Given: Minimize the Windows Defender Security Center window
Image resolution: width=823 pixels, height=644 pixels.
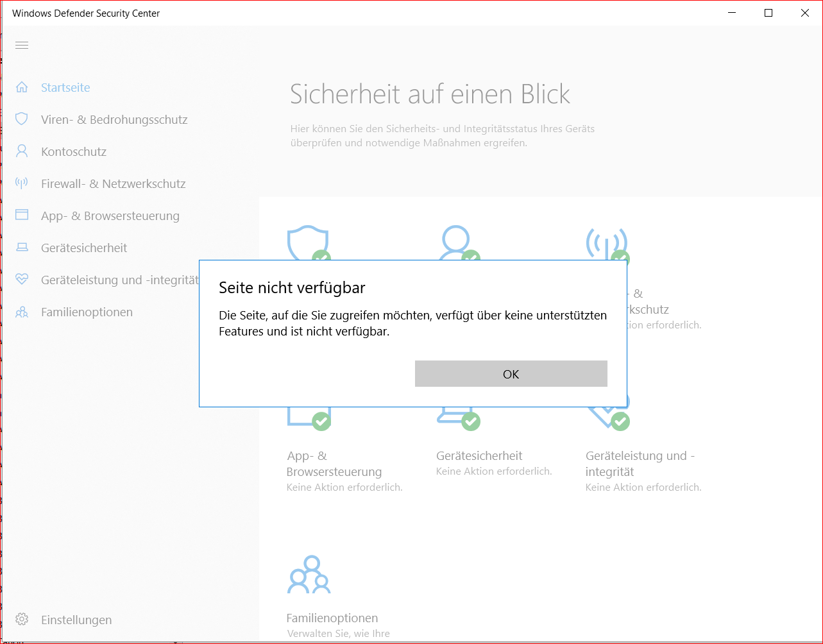Looking at the screenshot, I should point(732,13).
